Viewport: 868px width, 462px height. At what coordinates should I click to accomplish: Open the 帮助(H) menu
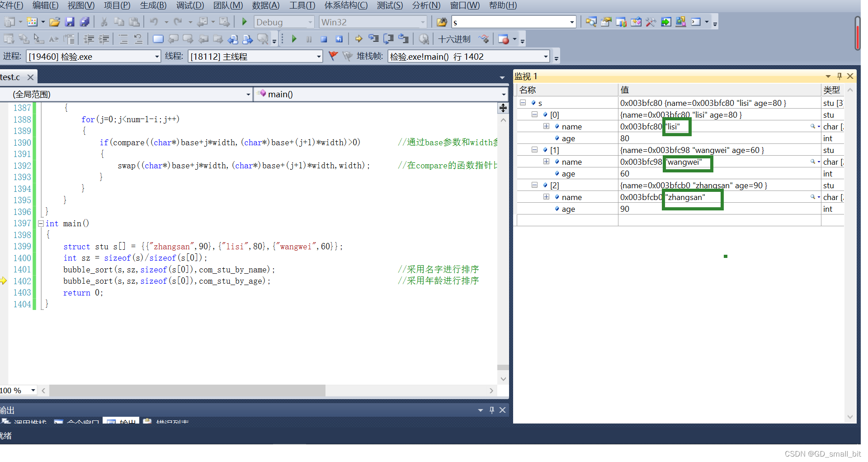point(503,5)
